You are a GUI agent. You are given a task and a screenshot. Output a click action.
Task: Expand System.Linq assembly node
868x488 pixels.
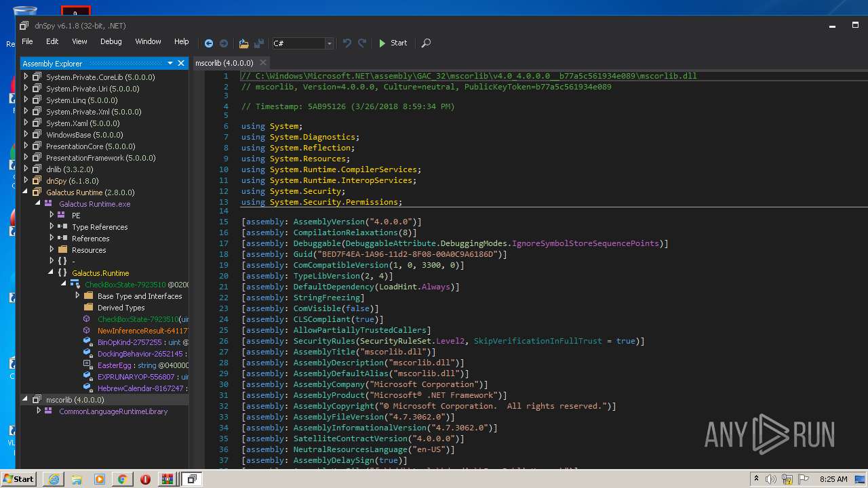[x=26, y=100]
